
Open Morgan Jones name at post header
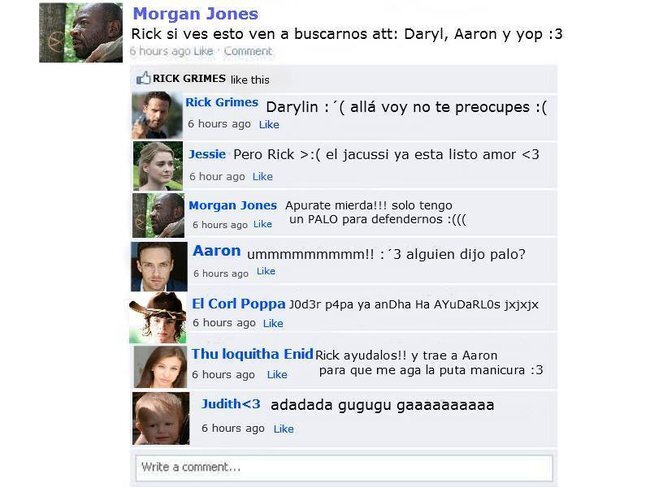point(195,14)
